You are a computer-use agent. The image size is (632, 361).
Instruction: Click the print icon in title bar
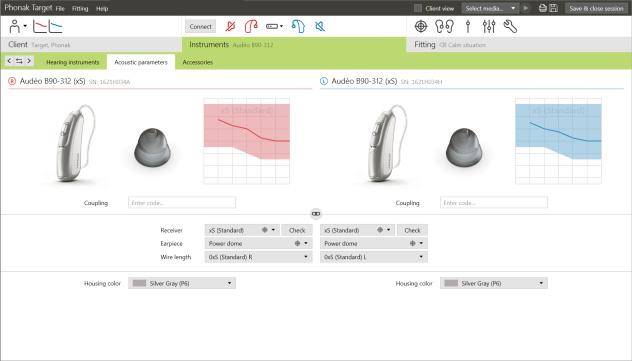point(543,8)
